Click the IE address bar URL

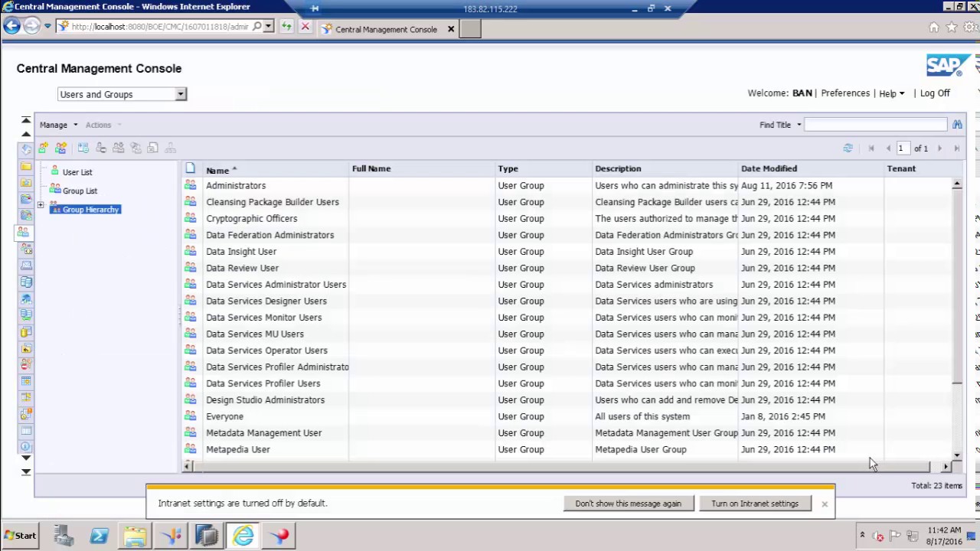click(x=159, y=27)
